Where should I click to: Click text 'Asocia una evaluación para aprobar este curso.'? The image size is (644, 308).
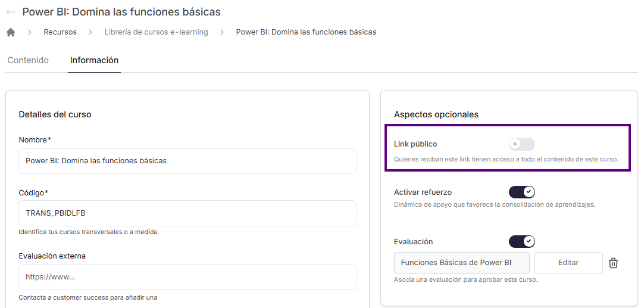pos(466,279)
